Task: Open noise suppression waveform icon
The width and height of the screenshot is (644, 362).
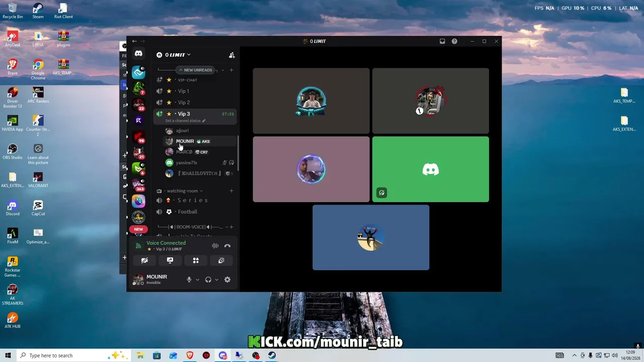Action: pyautogui.click(x=215, y=246)
